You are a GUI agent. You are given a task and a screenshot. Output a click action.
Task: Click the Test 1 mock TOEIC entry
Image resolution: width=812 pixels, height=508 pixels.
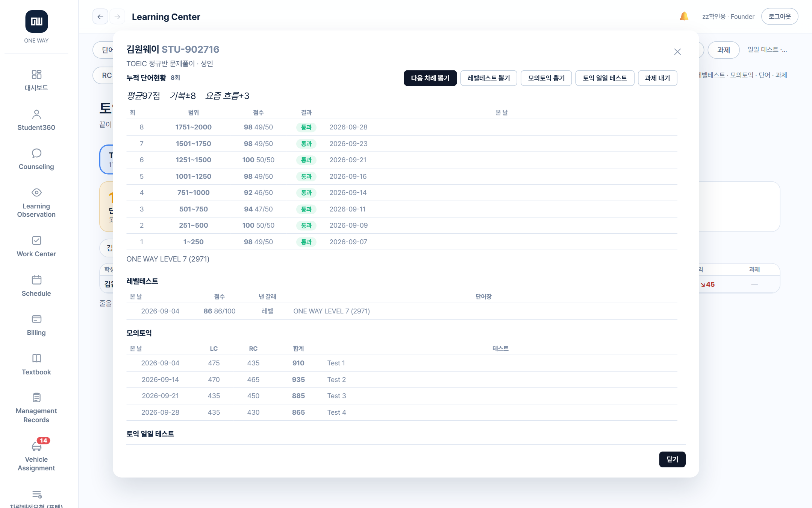point(336,363)
